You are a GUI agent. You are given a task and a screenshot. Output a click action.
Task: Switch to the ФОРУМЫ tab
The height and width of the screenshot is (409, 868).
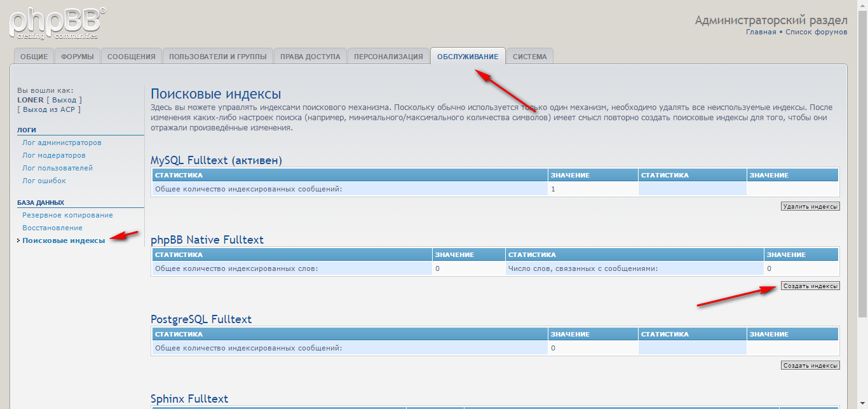pos(78,57)
